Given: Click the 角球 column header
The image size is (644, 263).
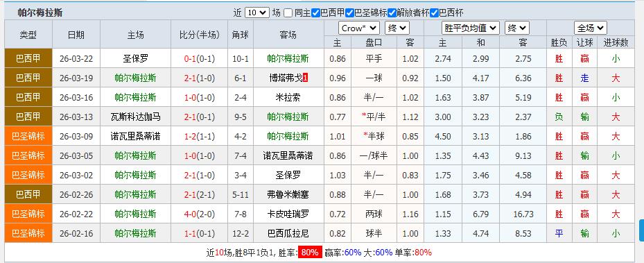Looking at the screenshot, I should click(241, 35).
